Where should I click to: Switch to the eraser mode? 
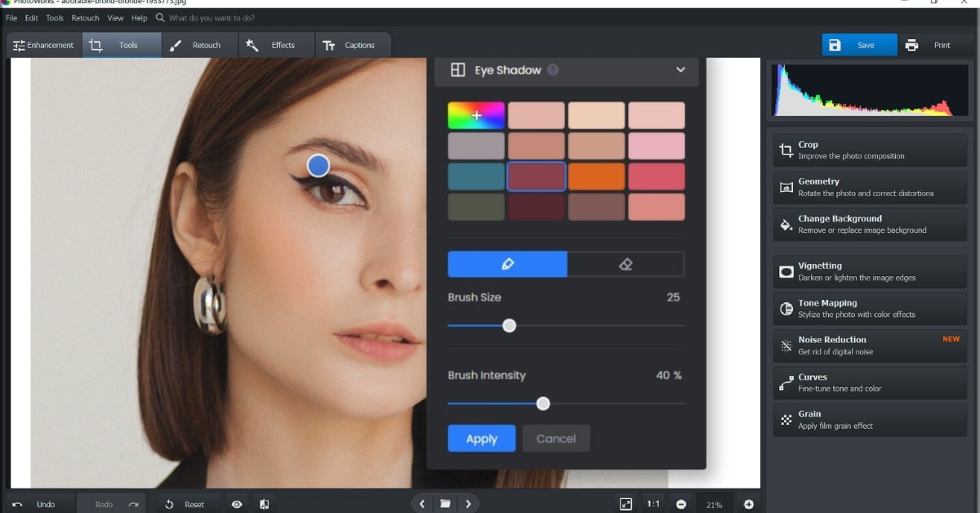(x=626, y=264)
